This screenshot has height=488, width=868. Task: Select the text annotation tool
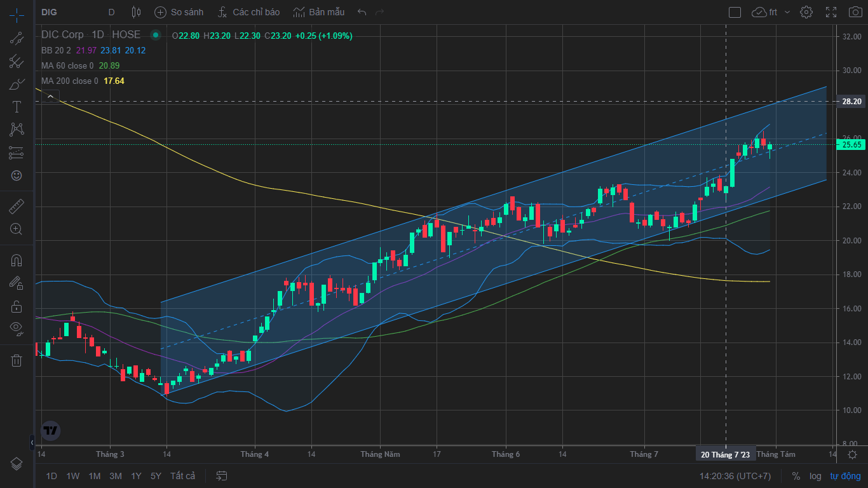coord(17,107)
